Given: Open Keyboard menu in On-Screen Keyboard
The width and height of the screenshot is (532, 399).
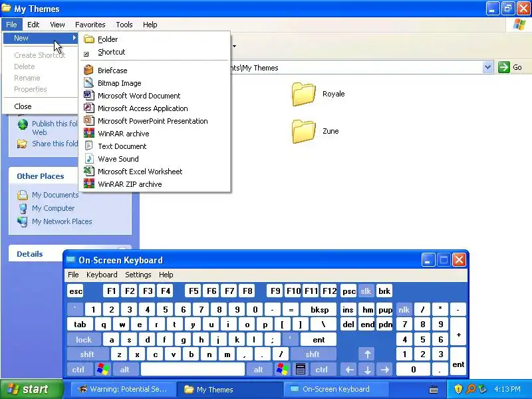Looking at the screenshot, I should coord(102,275).
